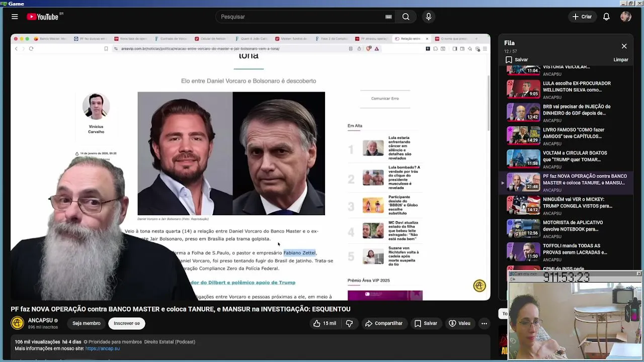This screenshot has width=644, height=362.
Task: Close the Fila queue panel
Action: [624, 46]
